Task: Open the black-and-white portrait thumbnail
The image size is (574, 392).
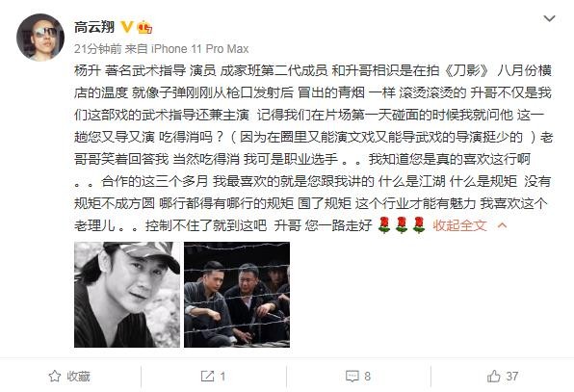Action: pyautogui.click(x=127, y=295)
